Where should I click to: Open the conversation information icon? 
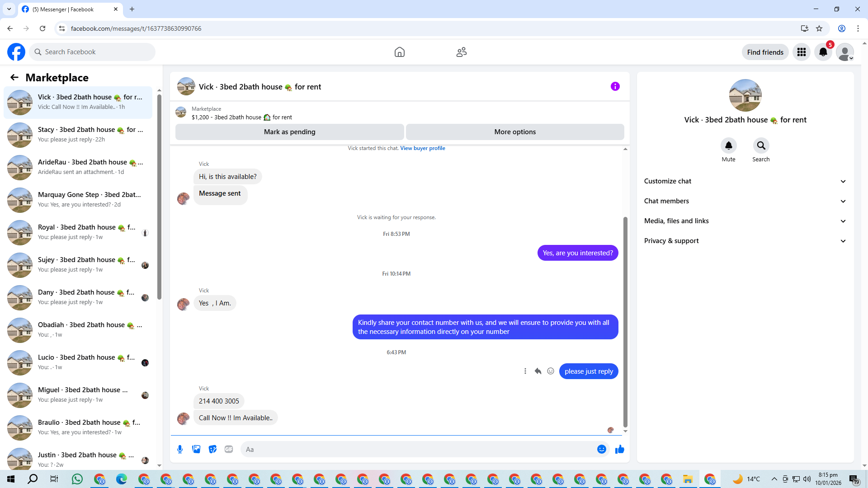coord(615,86)
